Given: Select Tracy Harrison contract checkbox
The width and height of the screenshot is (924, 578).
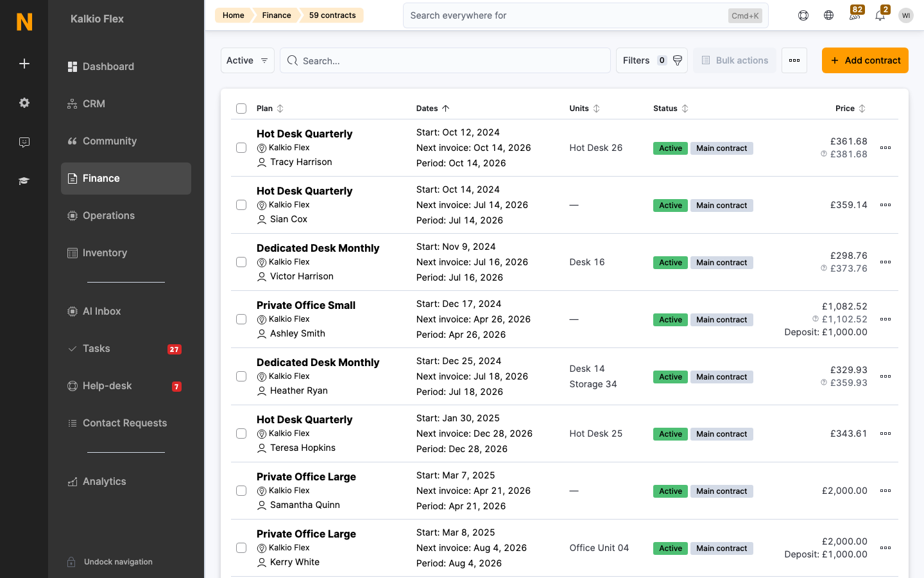Looking at the screenshot, I should (241, 148).
